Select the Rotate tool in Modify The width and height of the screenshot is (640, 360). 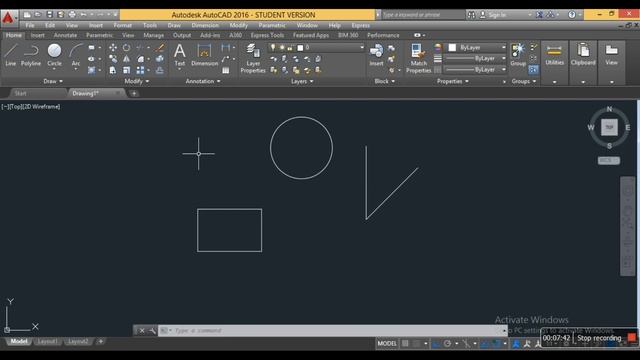click(x=127, y=48)
